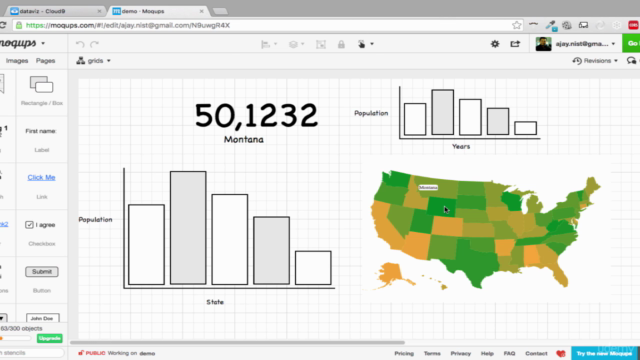Select the 'Years' axis label
This screenshot has height=360, width=640.
click(x=461, y=146)
